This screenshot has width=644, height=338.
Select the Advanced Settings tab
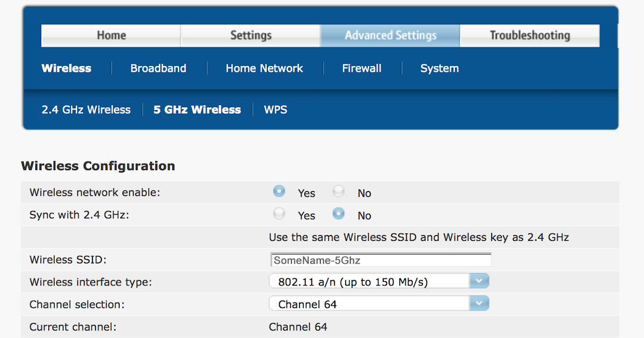coord(390,35)
